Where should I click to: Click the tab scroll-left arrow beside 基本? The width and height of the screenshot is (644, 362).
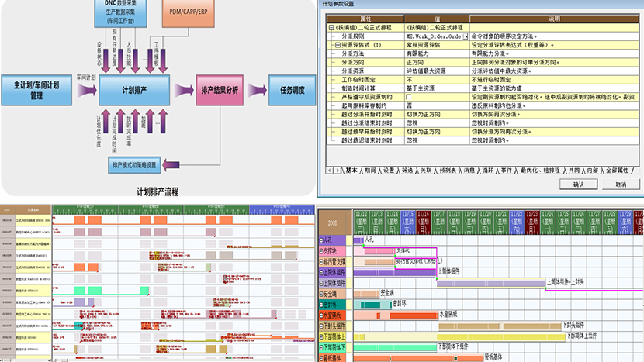click(328, 169)
